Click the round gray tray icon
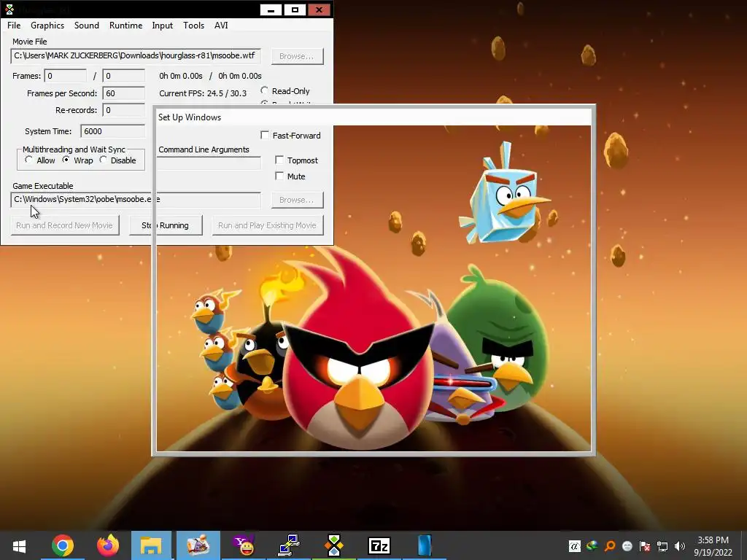The width and height of the screenshot is (747, 560). [627, 546]
